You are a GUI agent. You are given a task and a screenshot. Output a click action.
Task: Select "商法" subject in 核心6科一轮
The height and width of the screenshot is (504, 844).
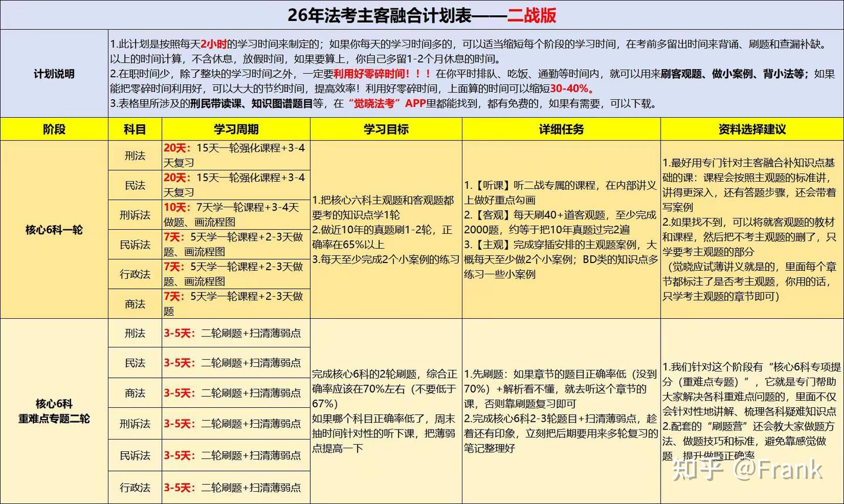(x=135, y=304)
